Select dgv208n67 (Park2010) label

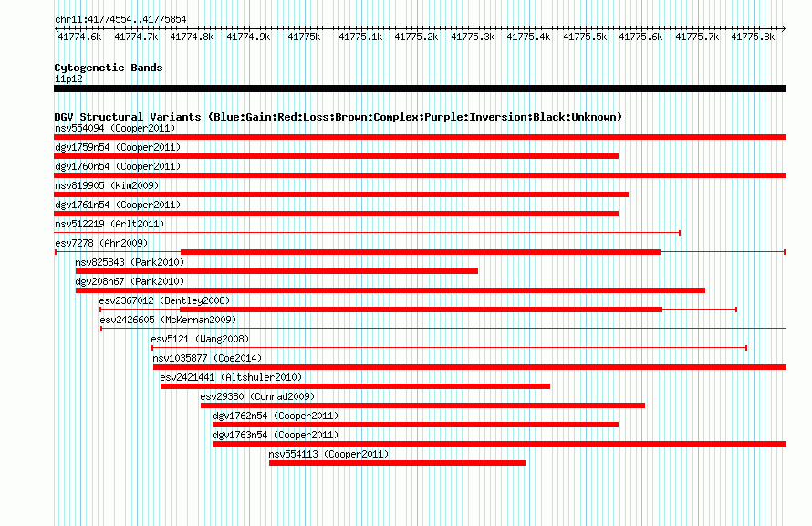(130, 281)
